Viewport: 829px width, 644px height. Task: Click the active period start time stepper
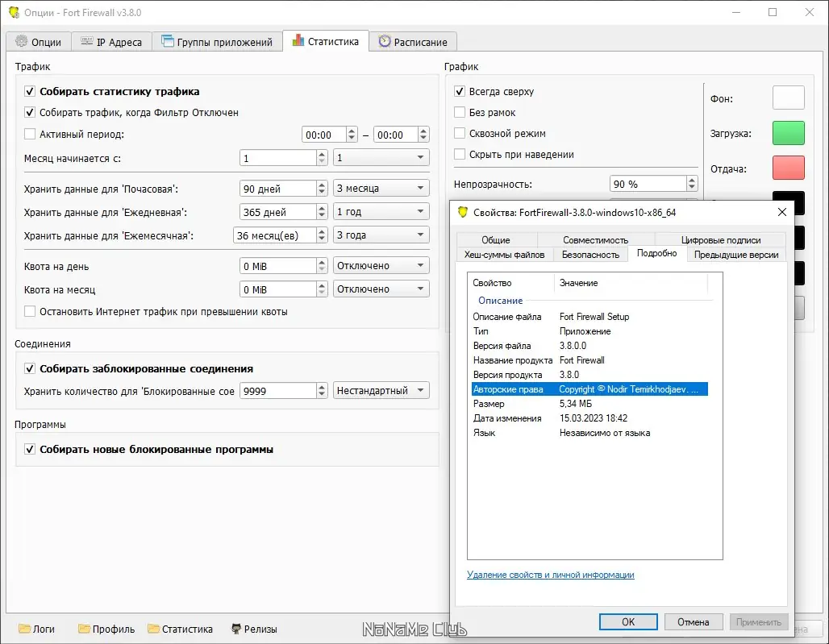[x=352, y=135]
